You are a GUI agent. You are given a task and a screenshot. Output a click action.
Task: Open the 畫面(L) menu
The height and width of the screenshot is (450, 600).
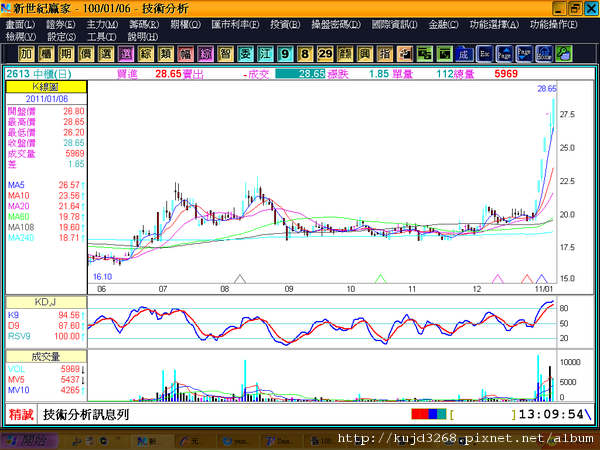click(20, 24)
